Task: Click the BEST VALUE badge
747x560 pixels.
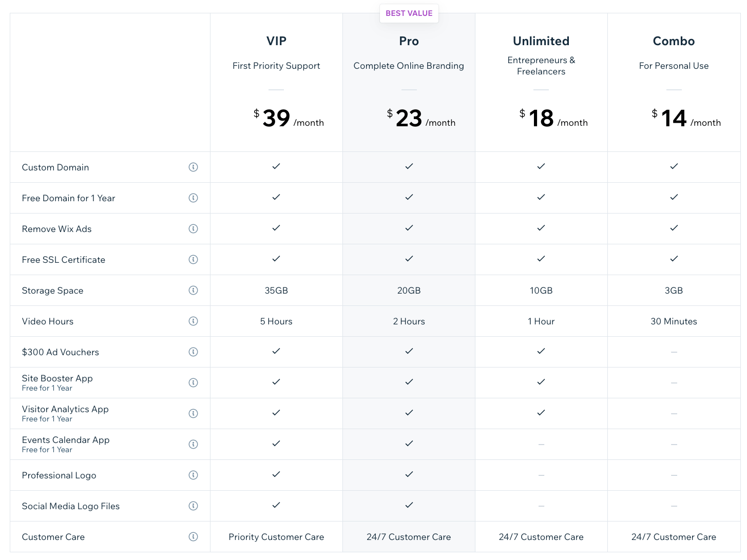Action: 409,13
